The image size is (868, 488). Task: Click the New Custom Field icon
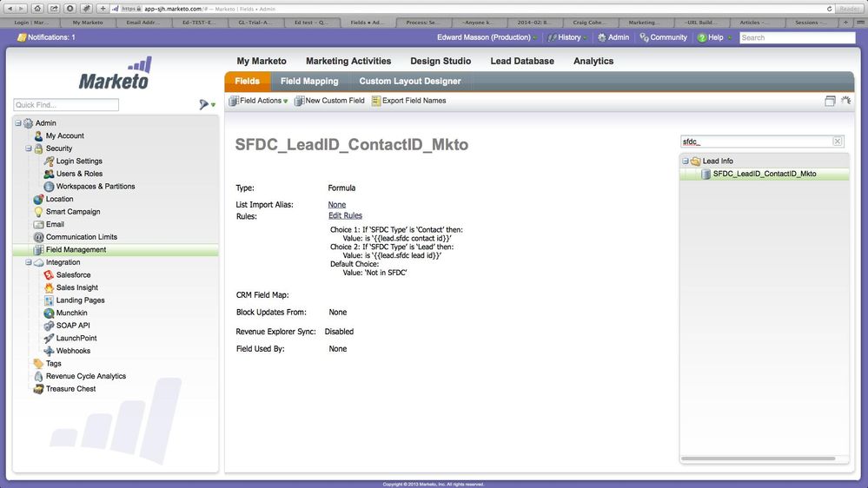(x=299, y=101)
